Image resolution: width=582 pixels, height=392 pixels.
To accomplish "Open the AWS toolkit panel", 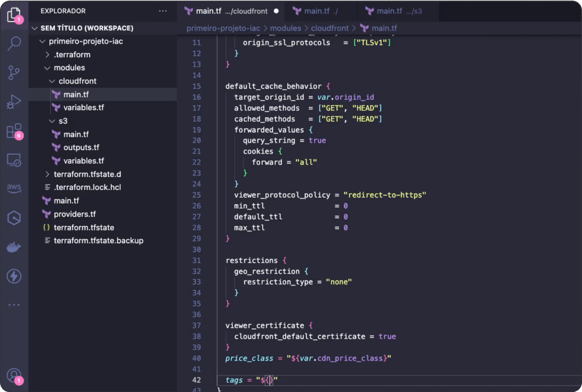I will coord(14,188).
